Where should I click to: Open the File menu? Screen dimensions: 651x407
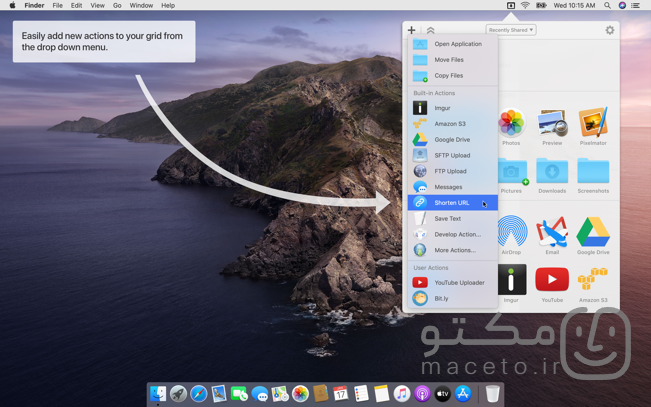click(x=58, y=5)
